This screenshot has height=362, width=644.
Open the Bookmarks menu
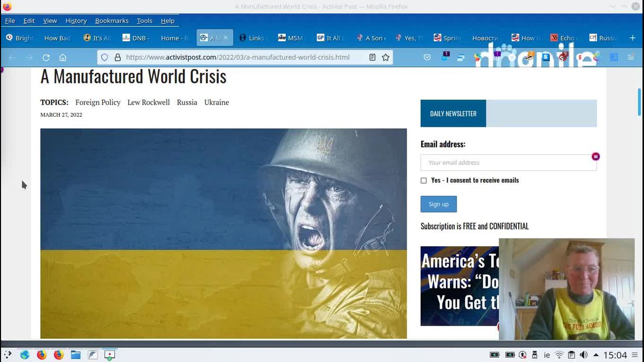[112, 21]
